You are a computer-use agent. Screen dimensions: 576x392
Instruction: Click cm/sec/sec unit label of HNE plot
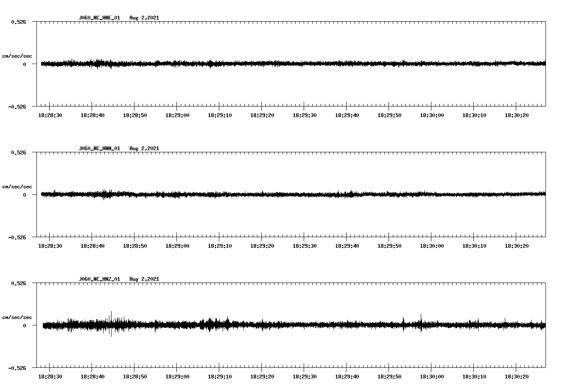click(x=17, y=56)
